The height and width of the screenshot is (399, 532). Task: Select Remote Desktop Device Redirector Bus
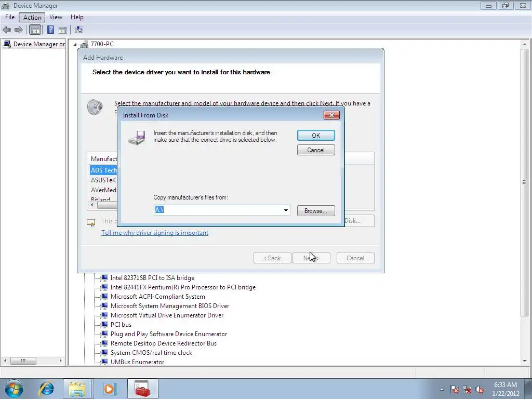(164, 343)
